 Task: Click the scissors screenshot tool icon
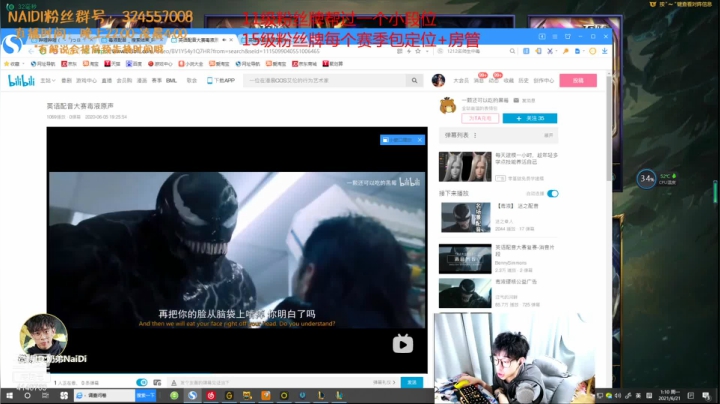pos(550,51)
